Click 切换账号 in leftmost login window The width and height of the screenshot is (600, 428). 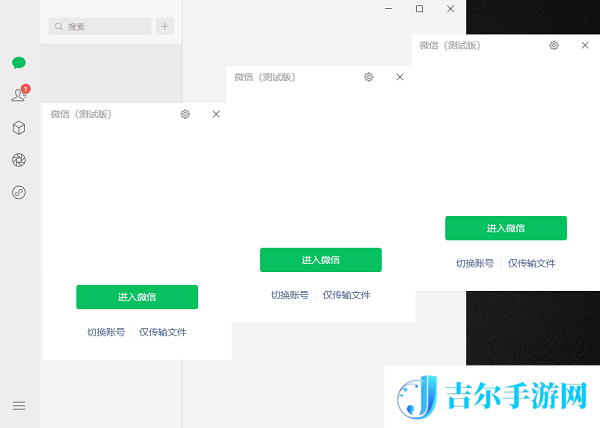tap(106, 332)
